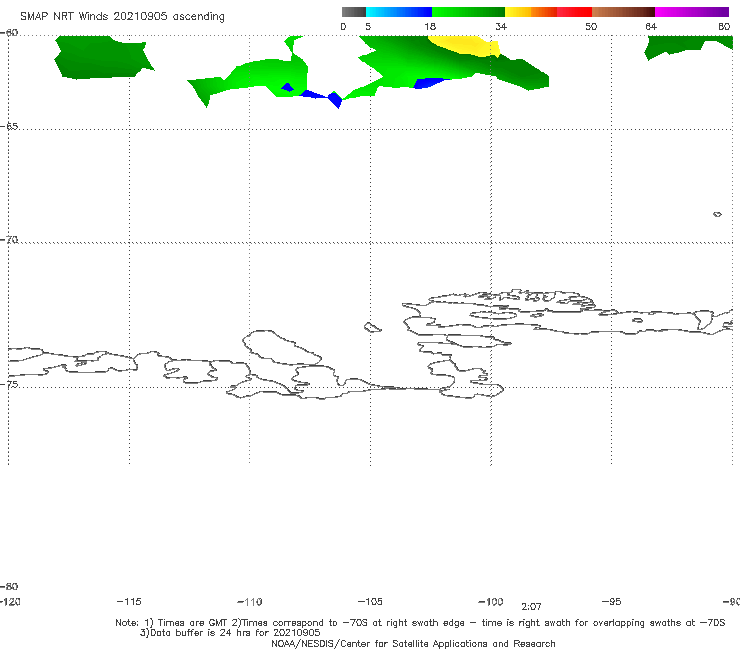Click the color bar label '18'
This screenshot has height=650, width=740.
coord(430,26)
